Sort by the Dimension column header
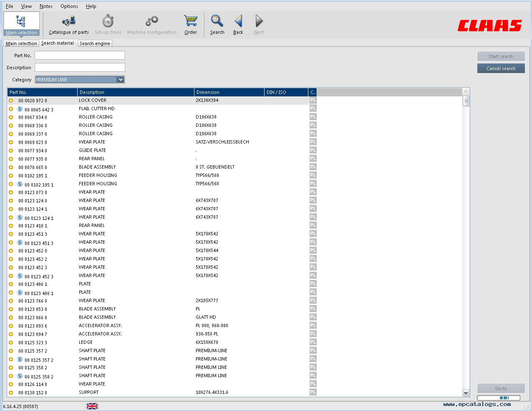The image size is (532, 411). tap(229, 92)
